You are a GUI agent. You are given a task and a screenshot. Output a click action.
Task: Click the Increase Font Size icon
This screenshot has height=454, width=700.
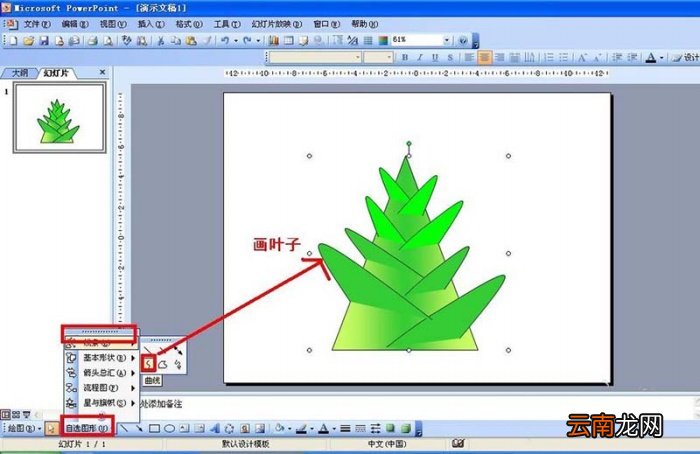click(583, 57)
